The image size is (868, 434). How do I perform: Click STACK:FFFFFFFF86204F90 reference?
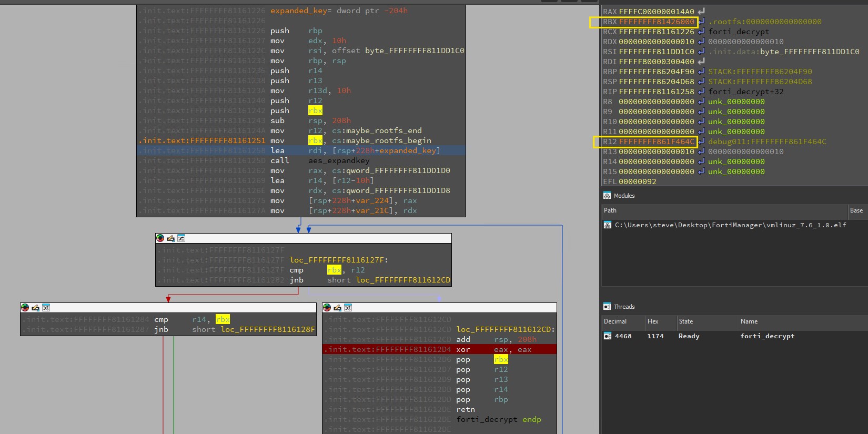click(760, 72)
